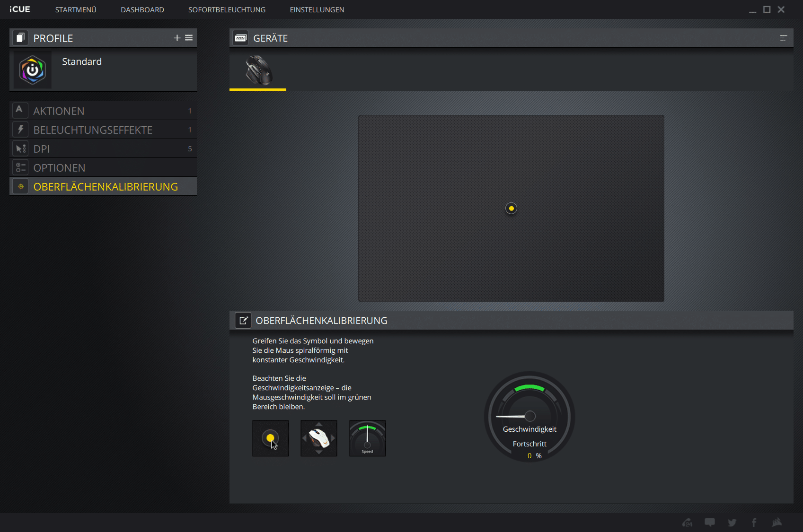Screen dimensions: 803x532
Task: Click the speed gauge instruction image
Action: point(367,438)
